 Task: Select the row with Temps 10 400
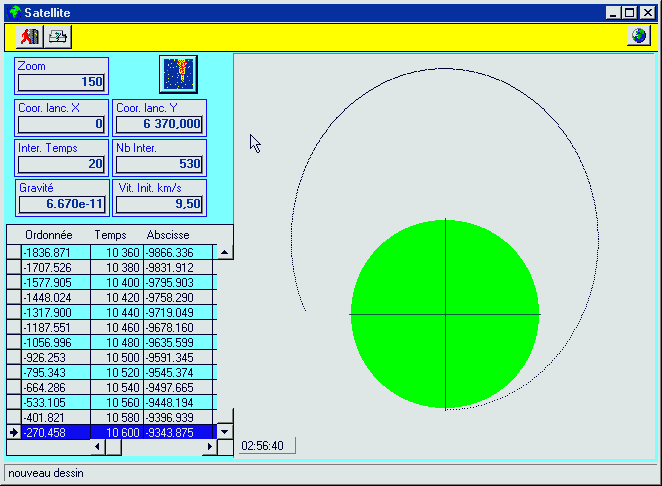(x=117, y=283)
